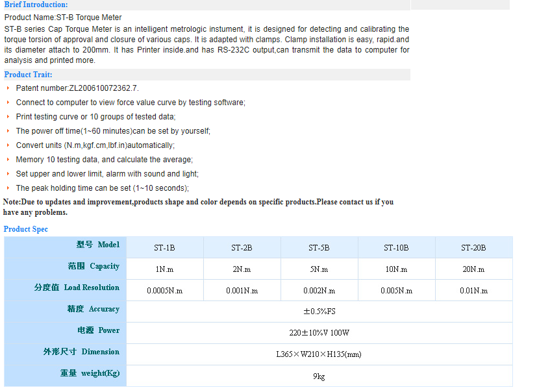Screen dimensions: 550x392
Task: Click the 0.002N.m resolution cell
Action: point(319,290)
